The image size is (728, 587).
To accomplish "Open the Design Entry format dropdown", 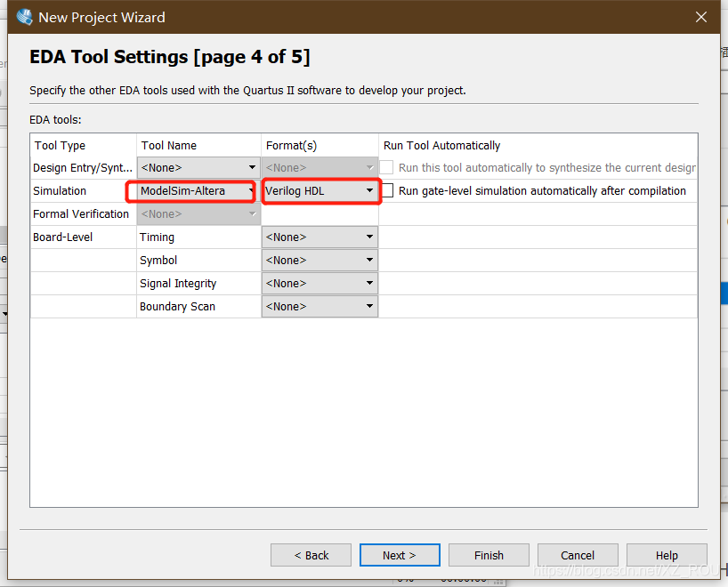I will tap(320, 167).
